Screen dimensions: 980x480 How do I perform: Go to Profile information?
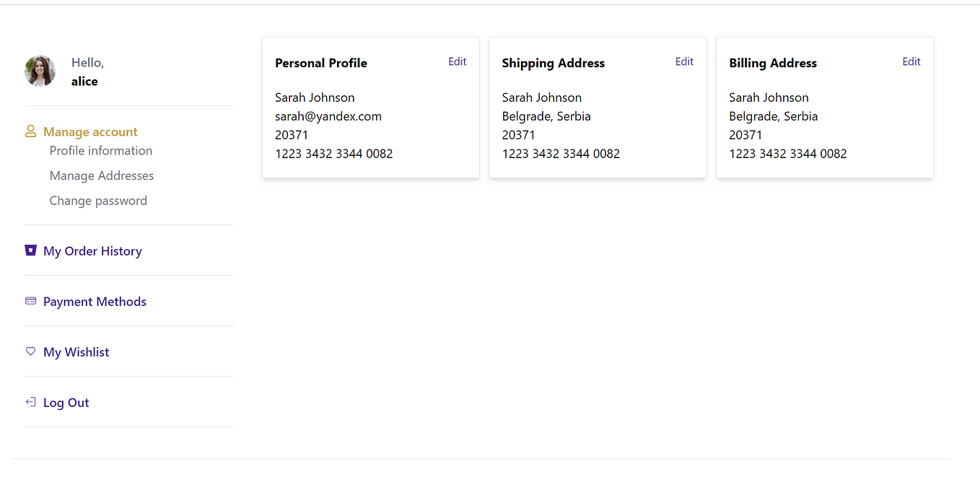click(101, 151)
